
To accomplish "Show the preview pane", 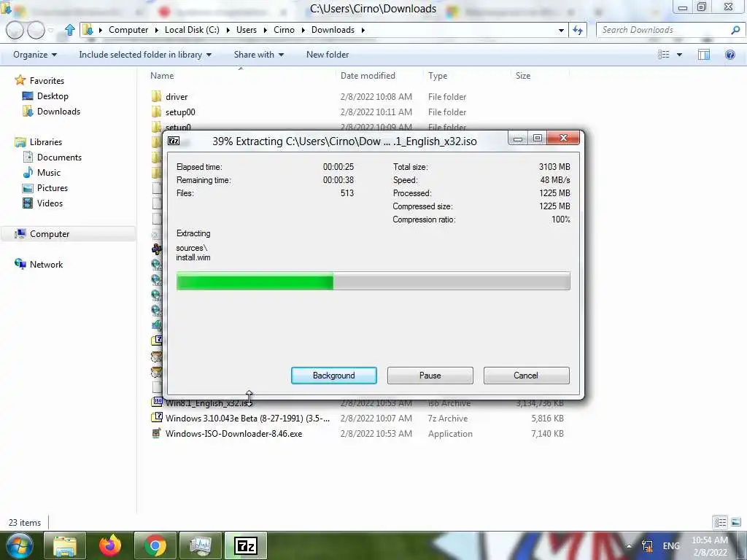I will (704, 55).
